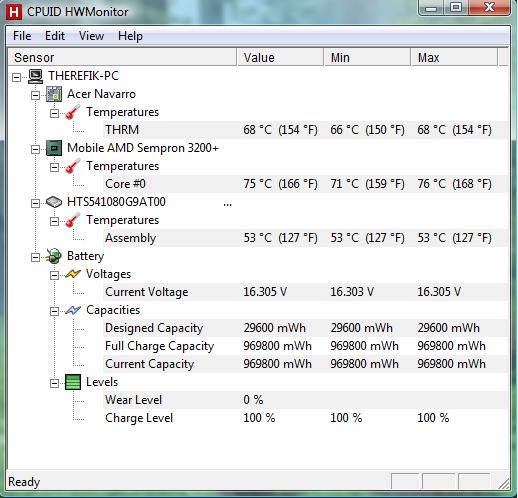
Task: Open the View menu
Action: 91,36
